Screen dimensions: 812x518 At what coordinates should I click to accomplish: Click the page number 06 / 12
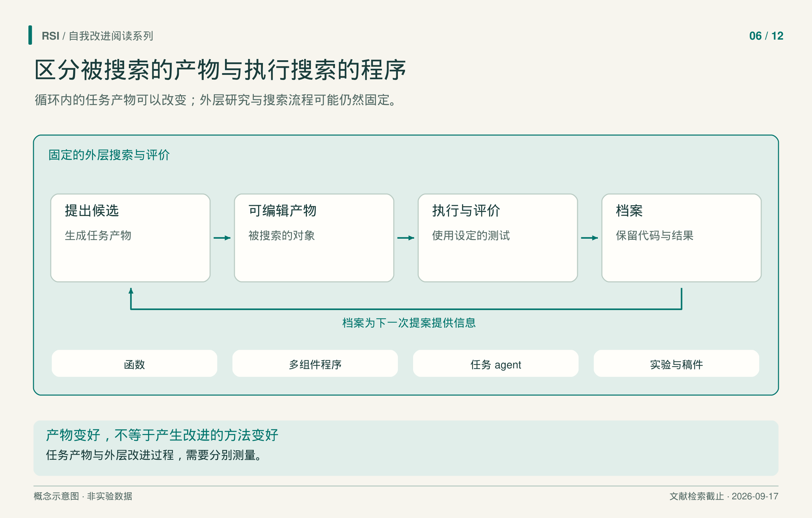[x=766, y=36]
